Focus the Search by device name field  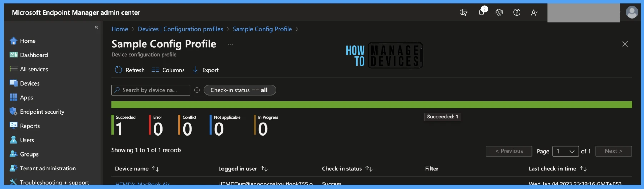click(151, 90)
